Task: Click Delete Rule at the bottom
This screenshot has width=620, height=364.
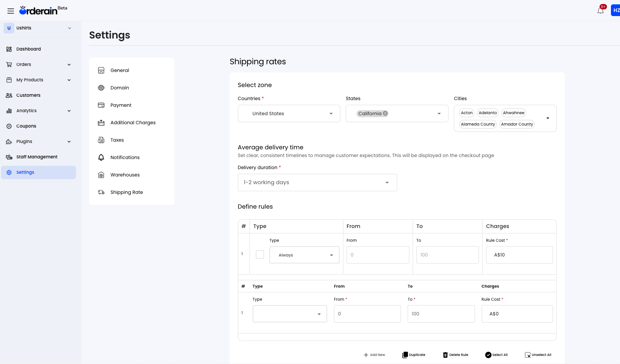Action: (x=456, y=355)
